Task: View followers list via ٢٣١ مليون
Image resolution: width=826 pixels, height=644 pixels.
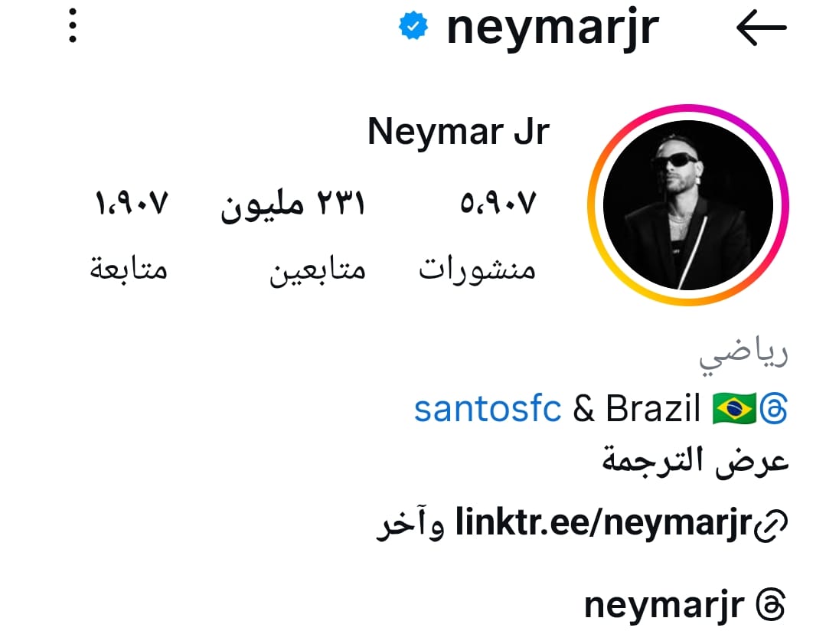Action: [293, 204]
